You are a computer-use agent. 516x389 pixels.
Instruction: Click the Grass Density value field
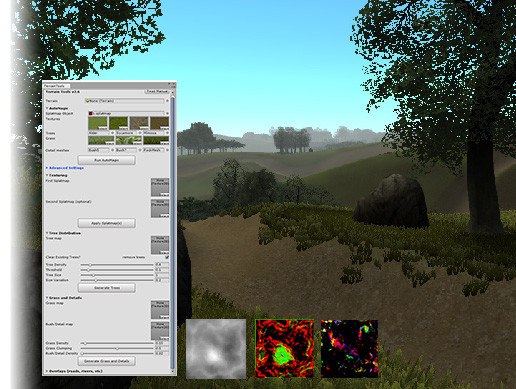[x=162, y=343]
